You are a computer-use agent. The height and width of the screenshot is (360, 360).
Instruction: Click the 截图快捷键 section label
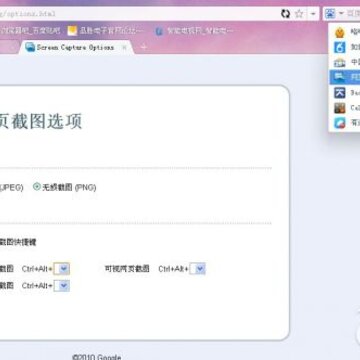18,242
